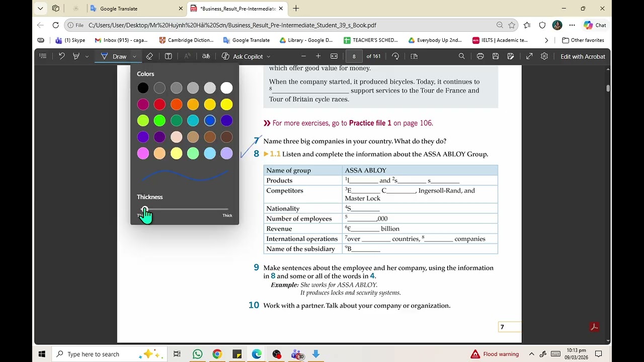Go back to previous page
This screenshot has height=362, width=644.
coord(40,25)
